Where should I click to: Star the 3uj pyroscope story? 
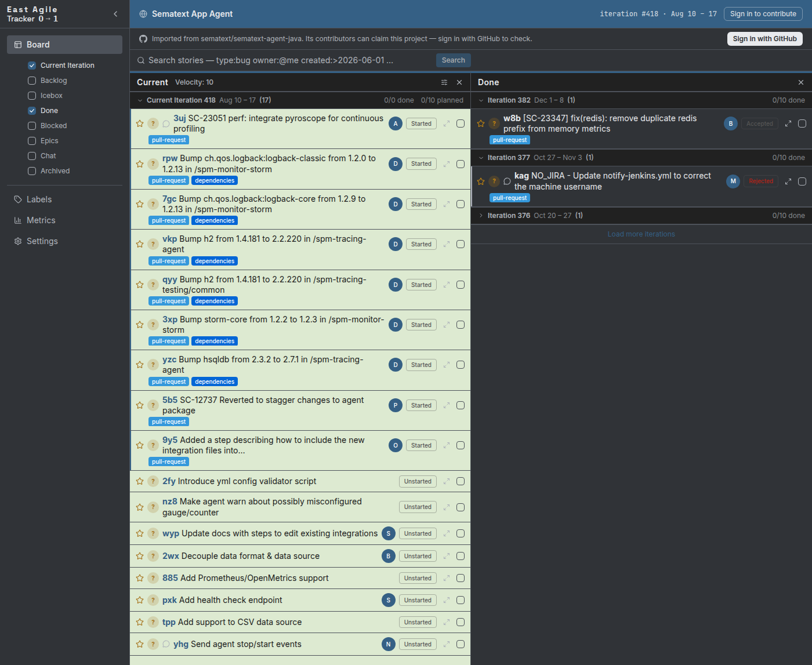pos(140,123)
